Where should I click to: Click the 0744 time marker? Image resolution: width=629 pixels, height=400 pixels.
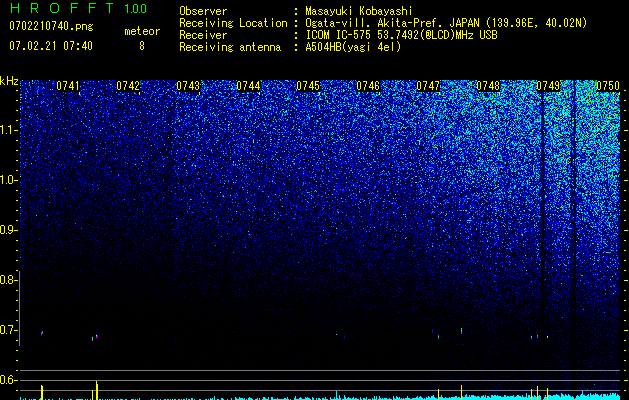click(x=248, y=86)
